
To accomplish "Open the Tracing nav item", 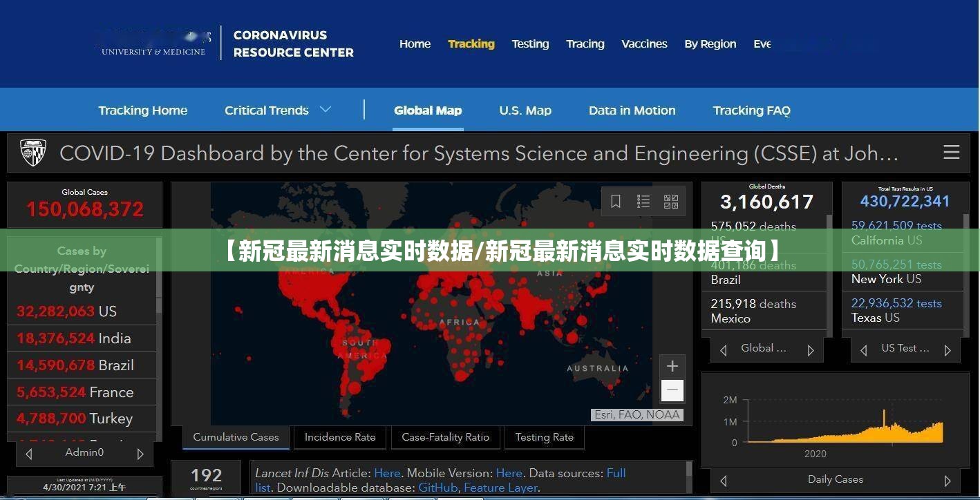I will [x=585, y=44].
